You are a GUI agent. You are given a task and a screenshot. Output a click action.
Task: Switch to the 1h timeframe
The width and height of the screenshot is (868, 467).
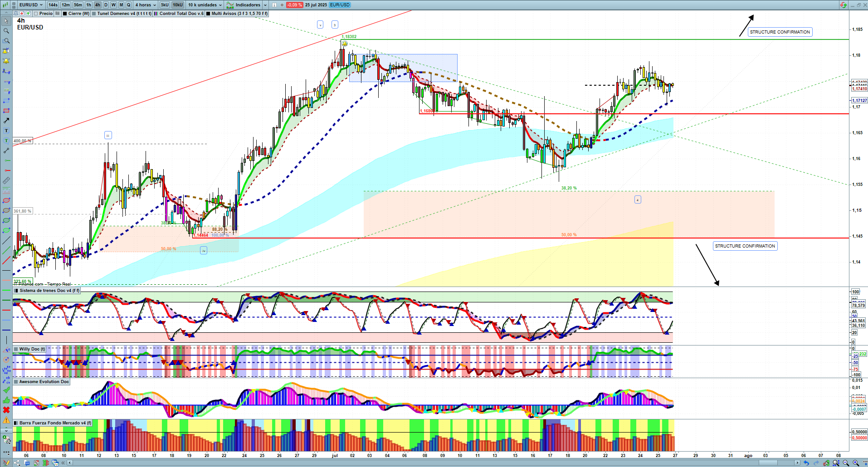point(88,5)
